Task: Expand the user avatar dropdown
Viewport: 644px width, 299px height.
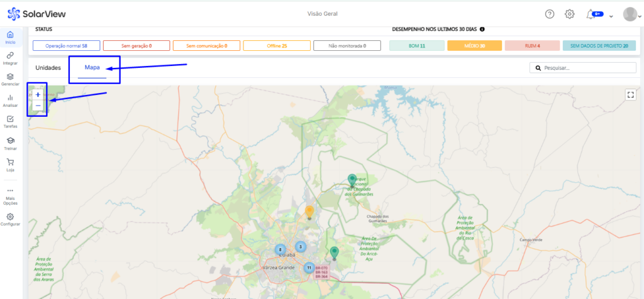Action: click(x=631, y=14)
